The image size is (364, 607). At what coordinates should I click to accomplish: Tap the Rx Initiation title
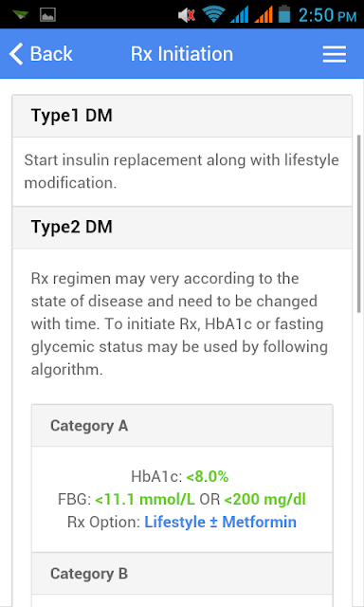point(182,54)
